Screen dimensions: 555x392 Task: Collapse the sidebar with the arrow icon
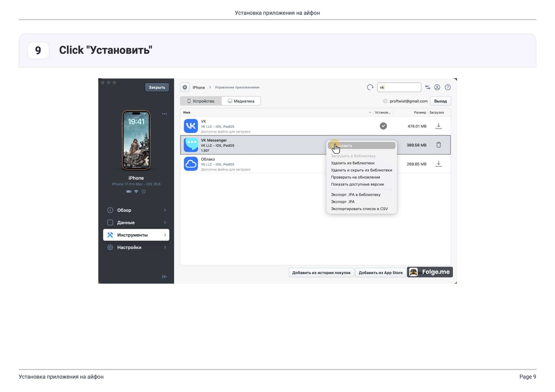point(164,277)
